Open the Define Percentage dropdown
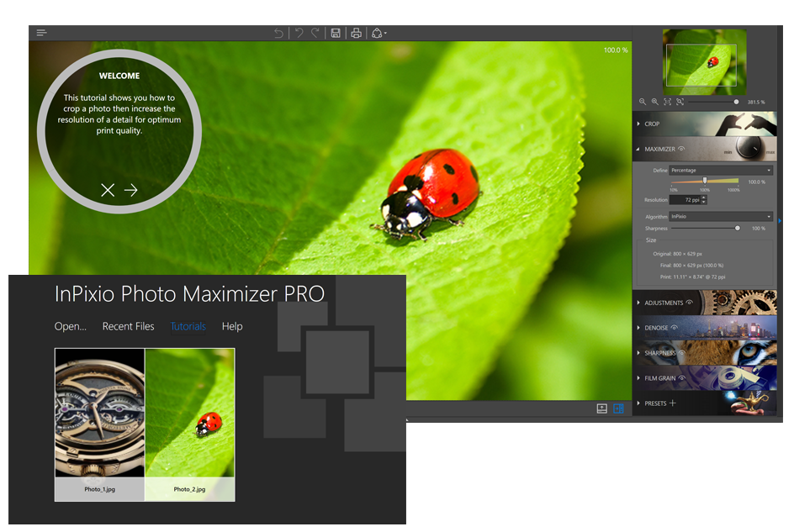Screen dimensions: 794x532 (721, 170)
